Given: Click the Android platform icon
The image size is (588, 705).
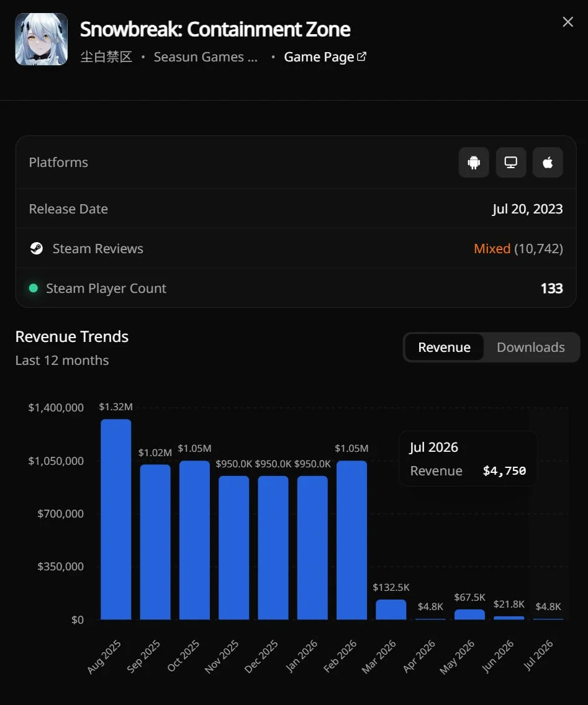Looking at the screenshot, I should click(474, 163).
